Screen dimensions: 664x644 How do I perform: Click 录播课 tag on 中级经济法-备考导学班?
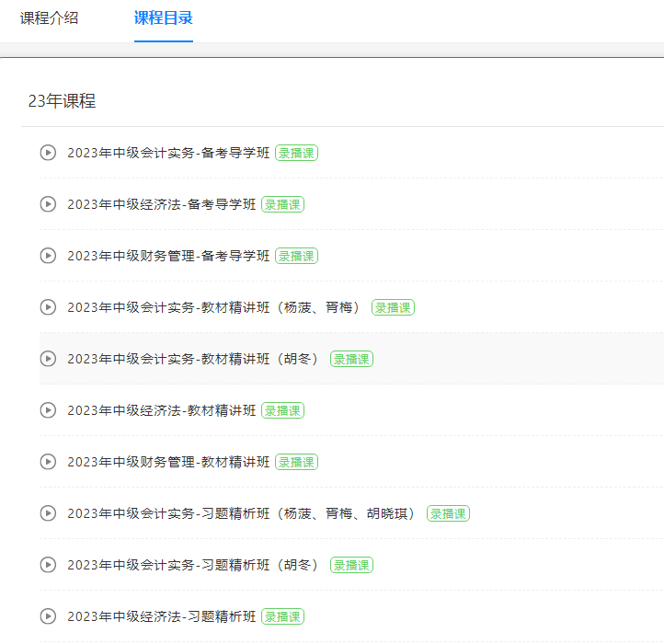(282, 204)
